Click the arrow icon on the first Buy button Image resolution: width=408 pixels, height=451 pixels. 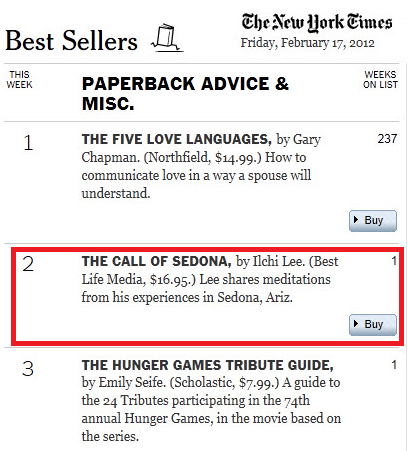pyautogui.click(x=356, y=220)
